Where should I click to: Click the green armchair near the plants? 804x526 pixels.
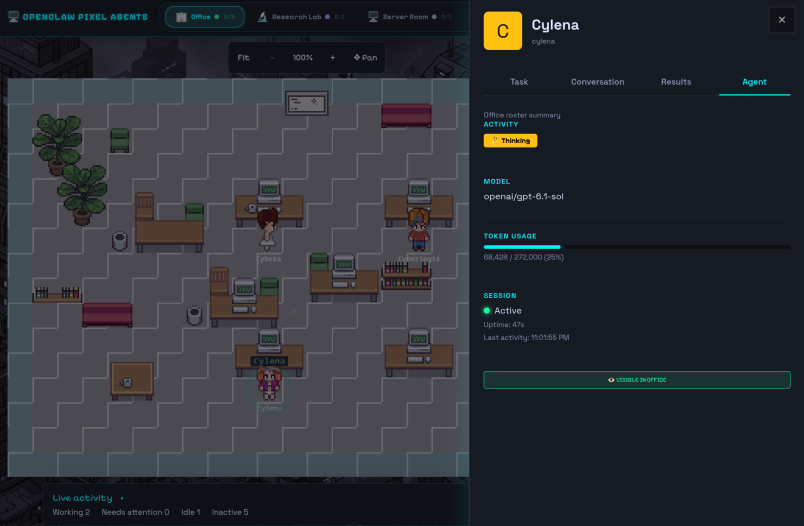119,140
